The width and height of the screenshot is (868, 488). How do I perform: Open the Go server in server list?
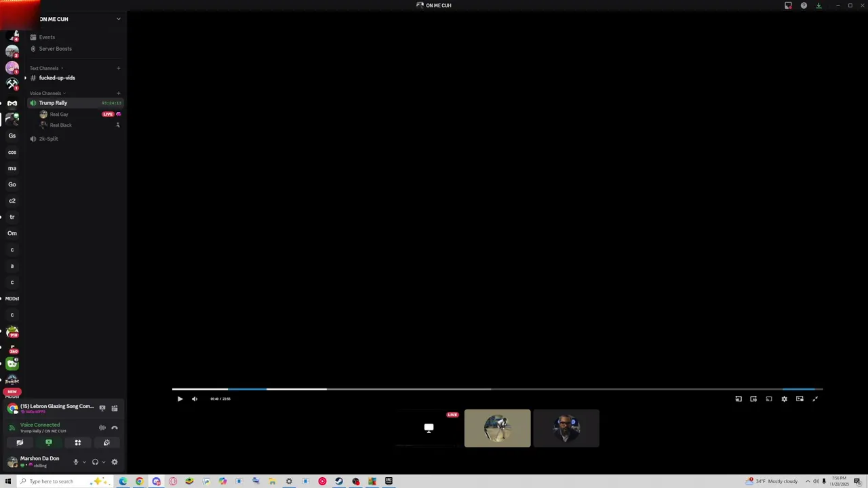pos(12,184)
